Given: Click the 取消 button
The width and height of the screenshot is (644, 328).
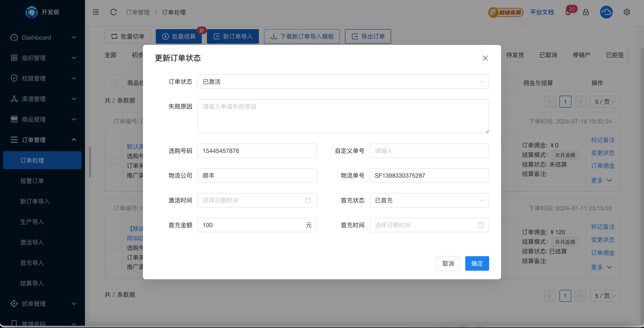Looking at the screenshot, I should (x=448, y=264).
